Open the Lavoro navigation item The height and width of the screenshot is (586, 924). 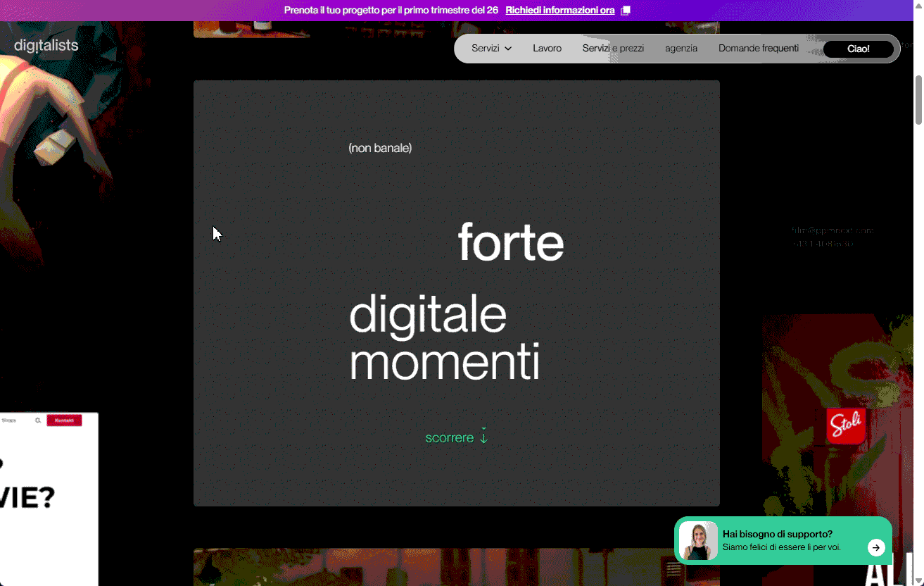point(547,48)
